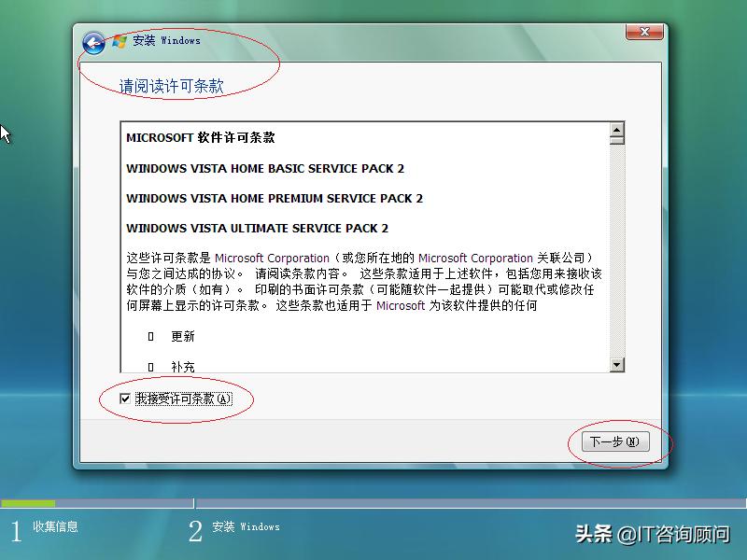Click the Windows logo in the title bar
Viewport: 747px width, 560px height.
(x=118, y=41)
